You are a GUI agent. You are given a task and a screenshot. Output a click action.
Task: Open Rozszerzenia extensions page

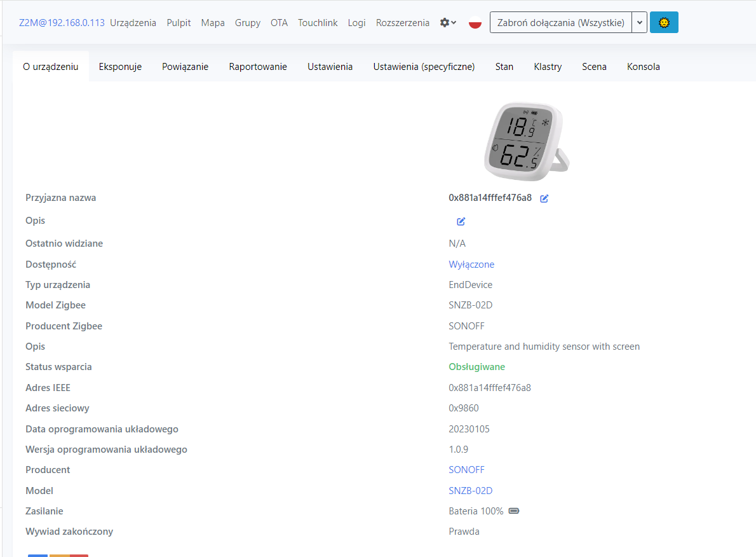click(403, 23)
